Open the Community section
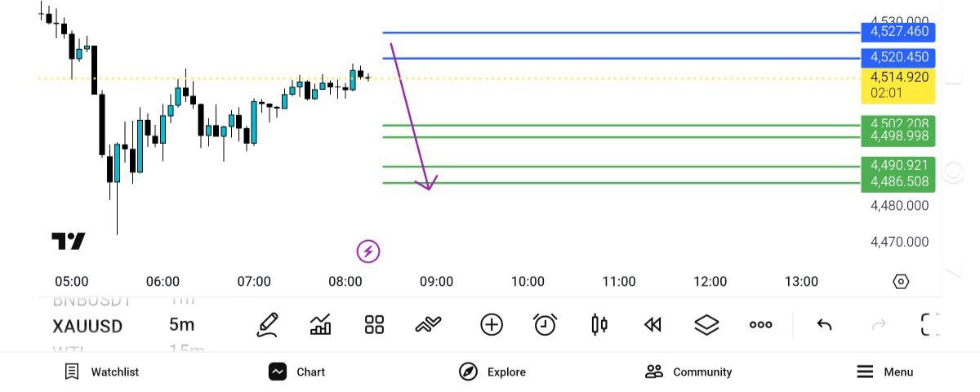This screenshot has height=392, width=980. click(x=688, y=372)
